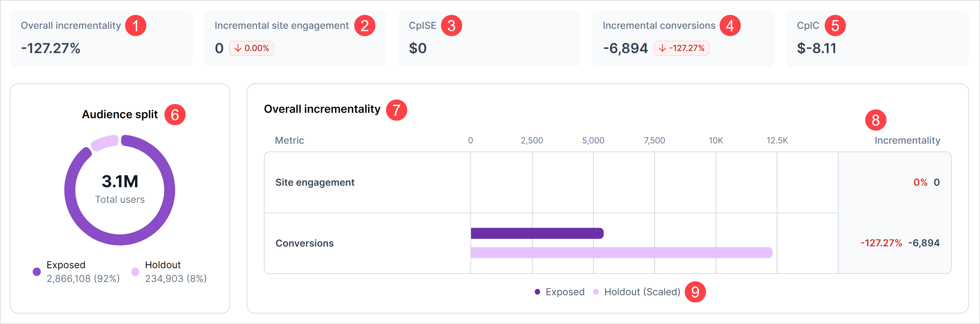Click the Overall incrementality summary card
Viewport: 980px width, 324px height.
tap(101, 39)
